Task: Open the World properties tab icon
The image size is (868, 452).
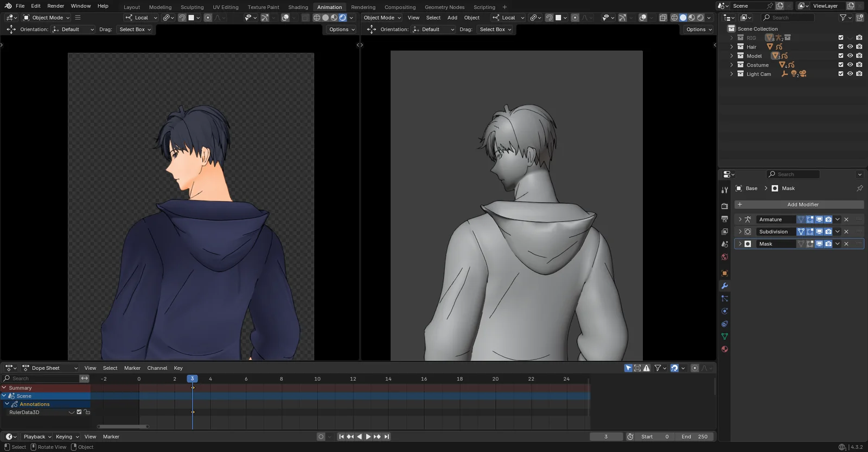Action: (x=724, y=257)
